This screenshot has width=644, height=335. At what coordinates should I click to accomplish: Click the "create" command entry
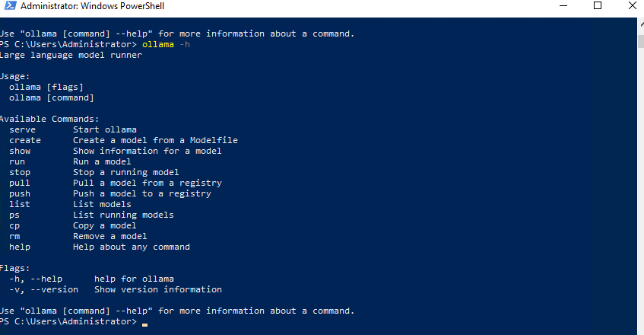pos(25,141)
